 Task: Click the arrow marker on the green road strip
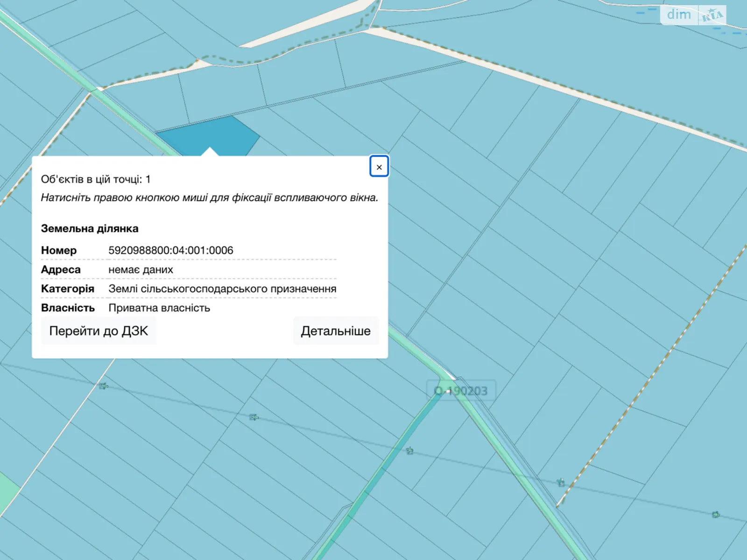coord(409,450)
